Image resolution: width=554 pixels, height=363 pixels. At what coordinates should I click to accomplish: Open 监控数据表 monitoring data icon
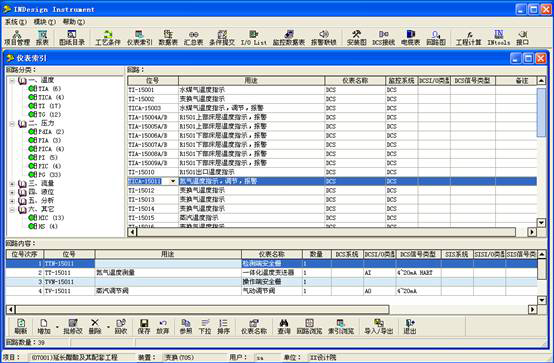pyautogui.click(x=289, y=38)
